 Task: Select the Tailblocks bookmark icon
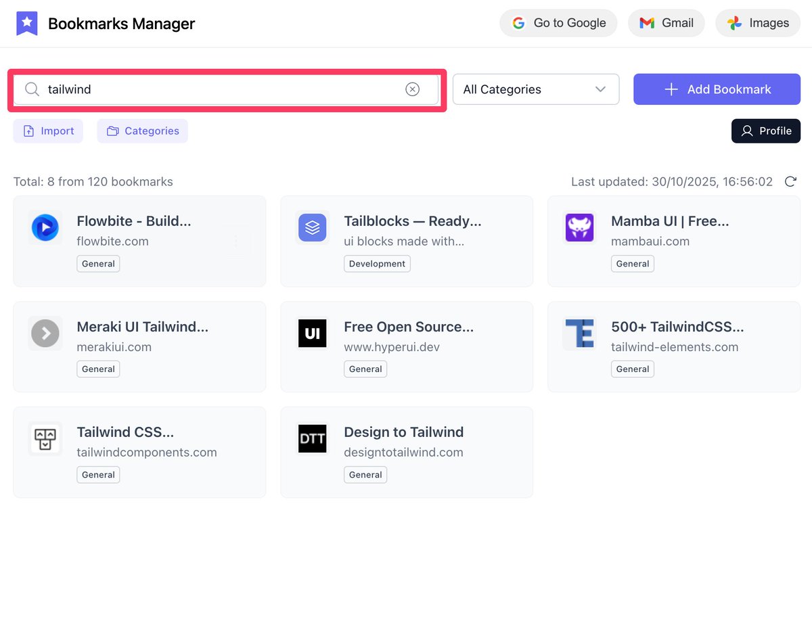click(x=312, y=228)
